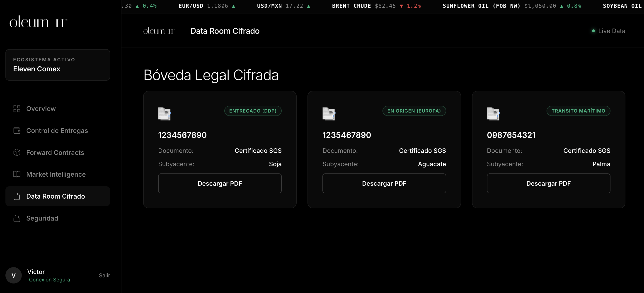Click the Seguridad lock icon
The image size is (644, 293).
tap(17, 218)
